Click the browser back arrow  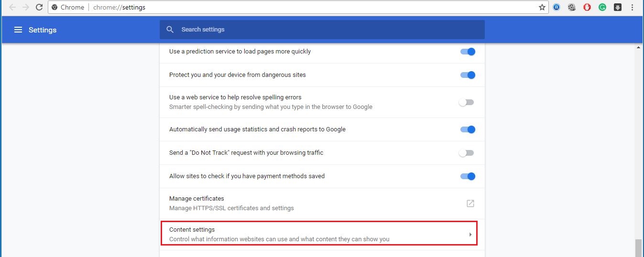tap(12, 7)
